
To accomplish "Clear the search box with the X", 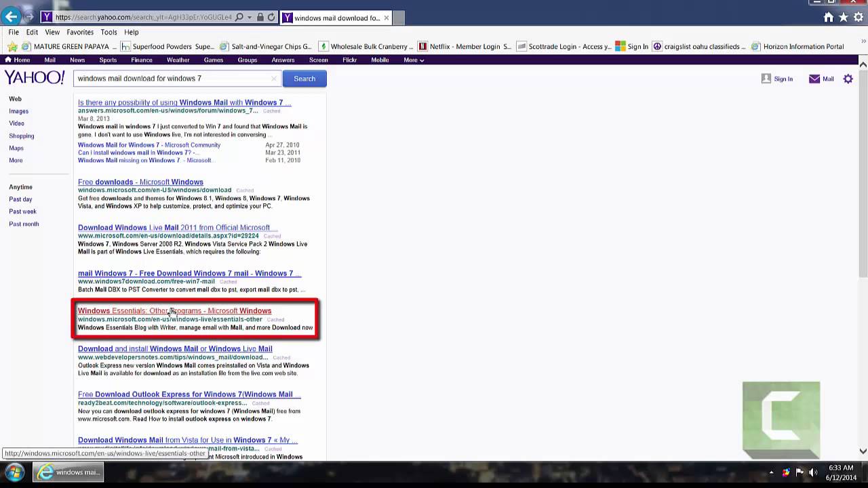I will point(274,79).
